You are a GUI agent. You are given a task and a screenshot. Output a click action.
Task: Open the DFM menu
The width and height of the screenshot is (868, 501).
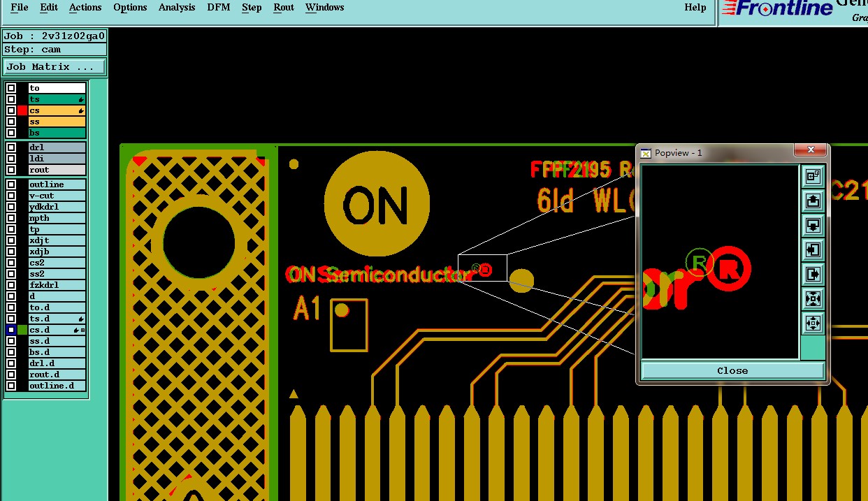pyautogui.click(x=219, y=8)
